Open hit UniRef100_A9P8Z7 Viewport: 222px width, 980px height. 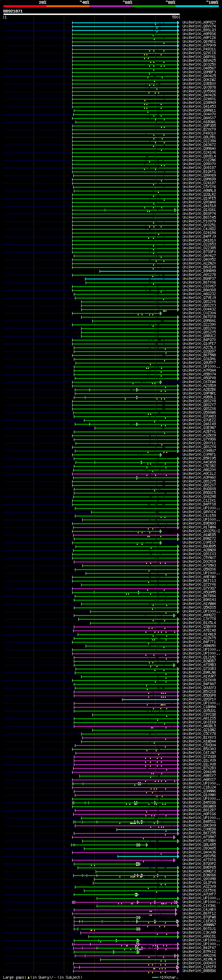[199, 23]
